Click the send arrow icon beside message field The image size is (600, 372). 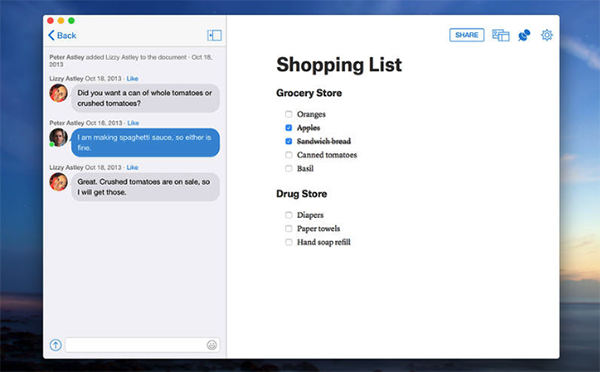pyautogui.click(x=56, y=345)
